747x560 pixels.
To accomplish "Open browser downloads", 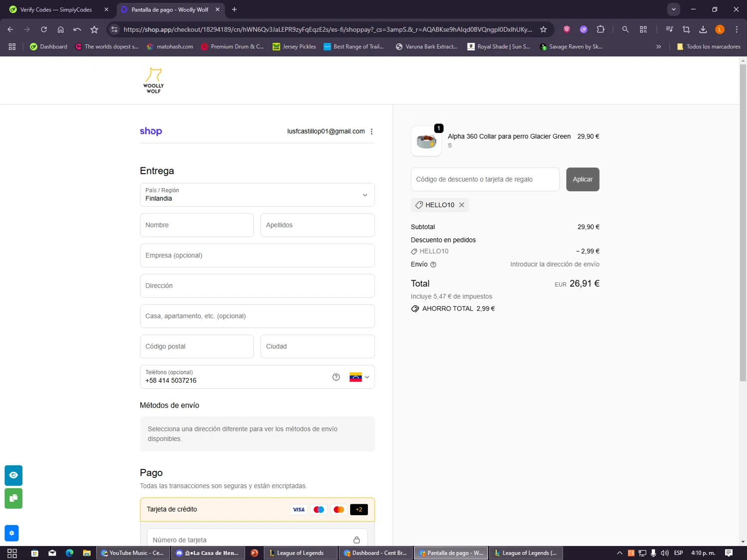I will [703, 29].
